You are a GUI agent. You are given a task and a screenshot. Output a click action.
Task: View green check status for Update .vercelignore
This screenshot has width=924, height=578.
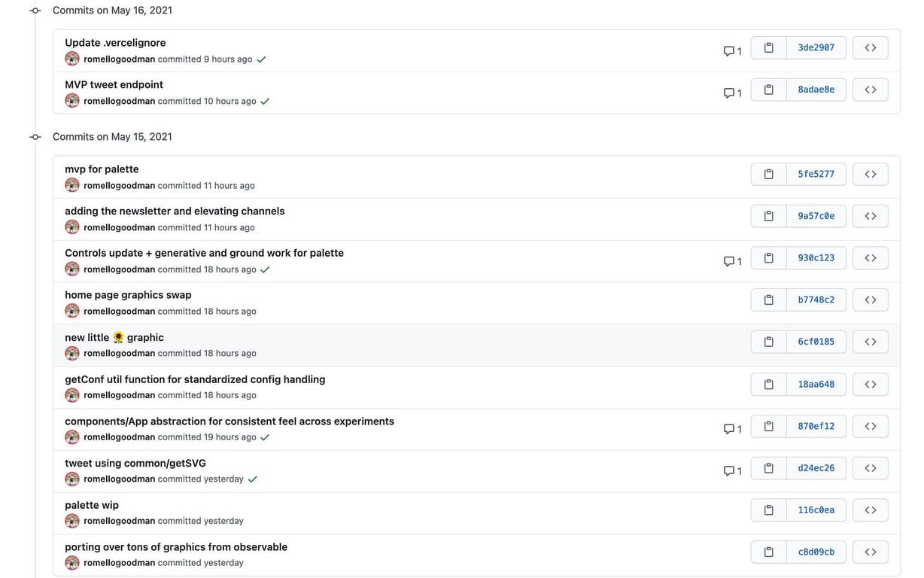pyautogui.click(x=261, y=59)
